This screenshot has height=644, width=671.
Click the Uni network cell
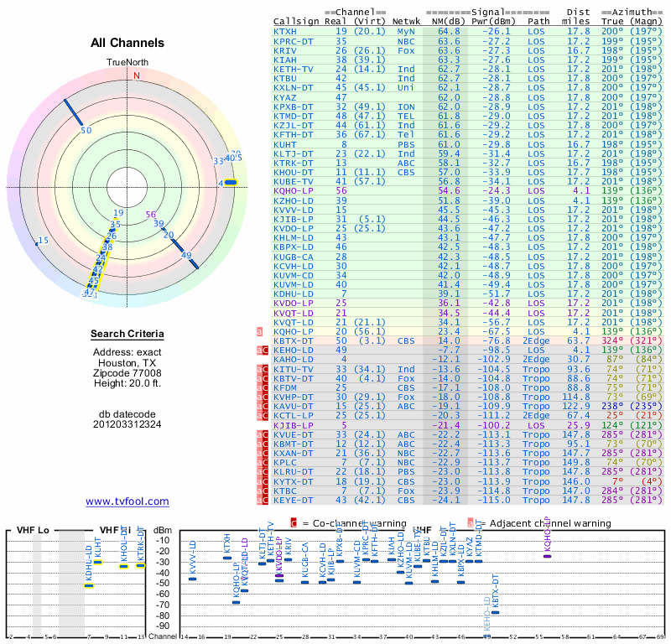[406, 88]
